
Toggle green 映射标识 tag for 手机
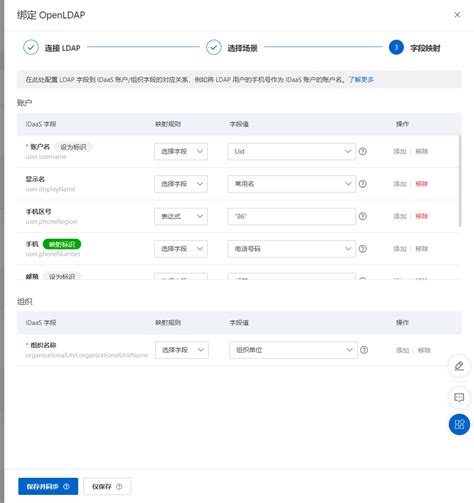[x=62, y=244]
